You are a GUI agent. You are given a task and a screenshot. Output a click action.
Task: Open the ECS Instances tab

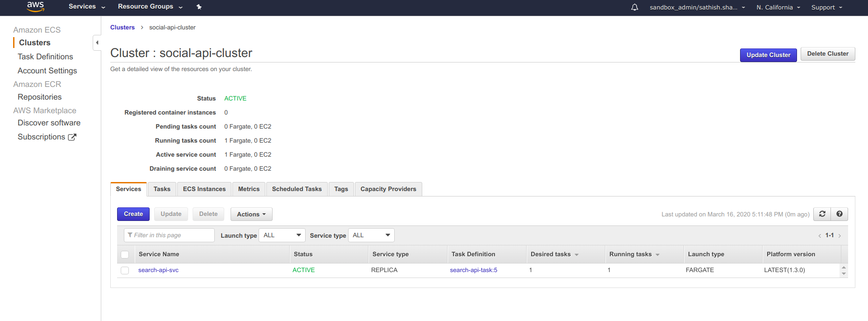point(204,189)
